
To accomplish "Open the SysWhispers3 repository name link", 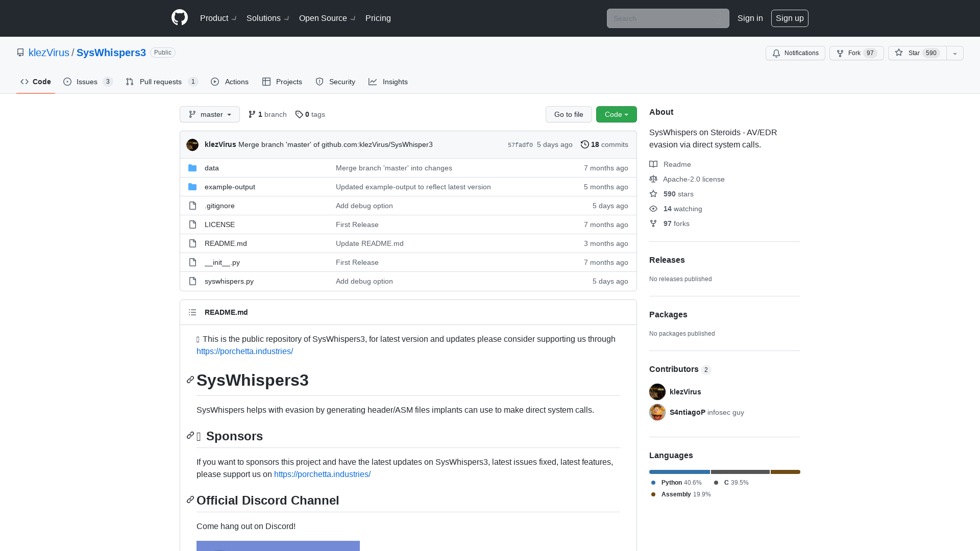I will (x=111, y=53).
